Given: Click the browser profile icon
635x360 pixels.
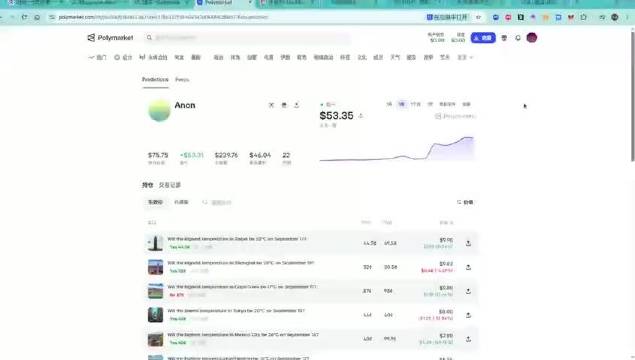Looking at the screenshot, I should click(615, 17).
